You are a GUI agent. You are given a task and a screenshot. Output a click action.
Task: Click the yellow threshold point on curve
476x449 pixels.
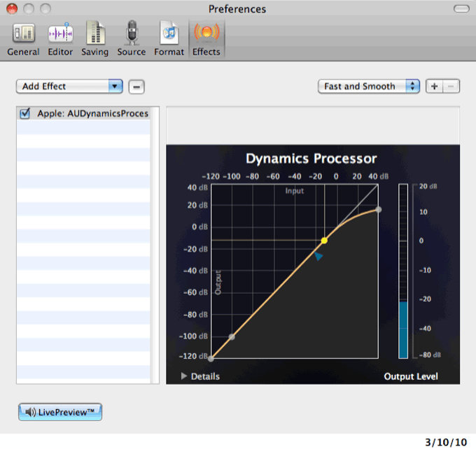point(324,241)
